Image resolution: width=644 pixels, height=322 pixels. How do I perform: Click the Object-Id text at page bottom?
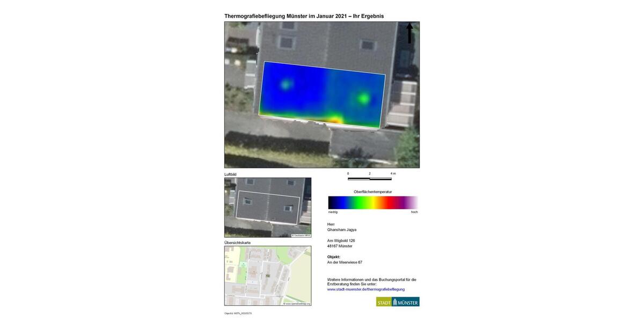coord(238,313)
